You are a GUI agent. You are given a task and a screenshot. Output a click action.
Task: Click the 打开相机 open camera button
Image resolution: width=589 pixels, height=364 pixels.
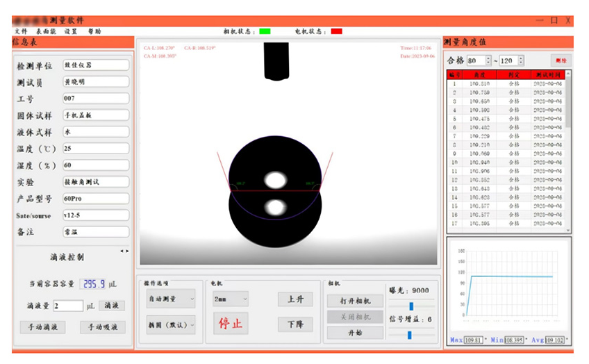click(355, 301)
